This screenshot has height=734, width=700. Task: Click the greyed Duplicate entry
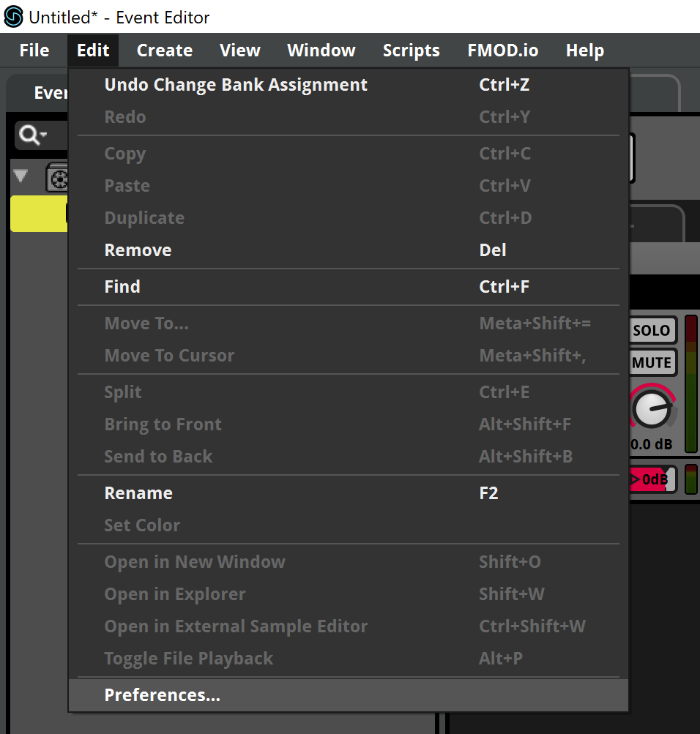click(x=348, y=218)
